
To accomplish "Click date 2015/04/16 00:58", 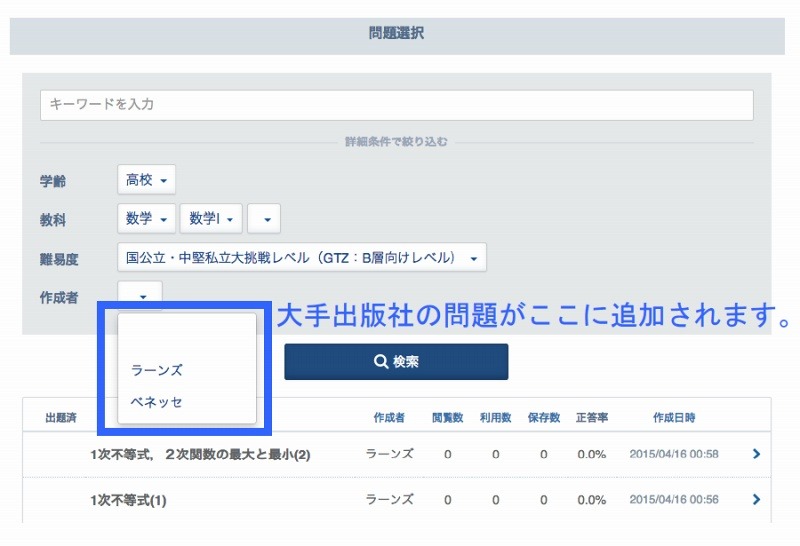I will pyautogui.click(x=674, y=454).
